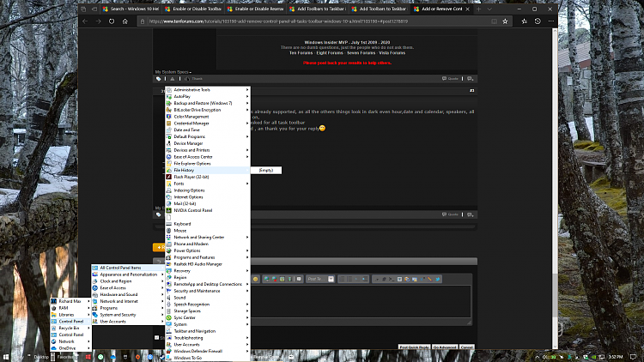Click the Post Quick Reply button
Screen dimensions: 644x362
click(x=414, y=347)
